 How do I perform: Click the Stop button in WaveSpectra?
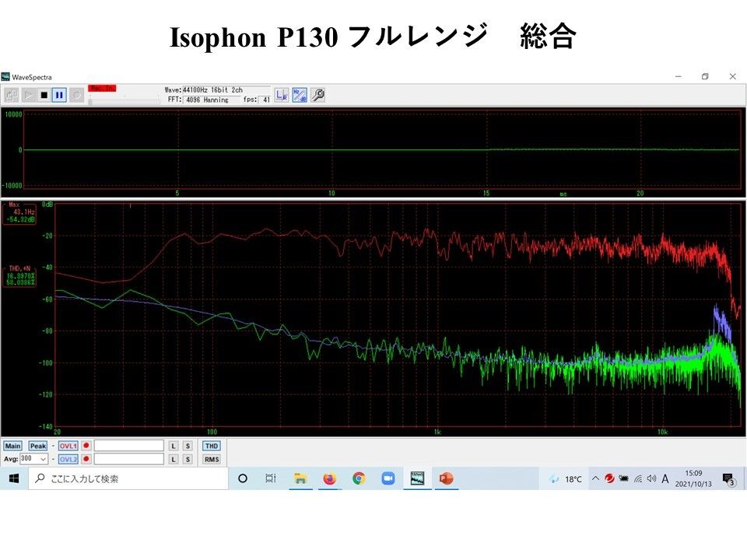[x=44, y=93]
